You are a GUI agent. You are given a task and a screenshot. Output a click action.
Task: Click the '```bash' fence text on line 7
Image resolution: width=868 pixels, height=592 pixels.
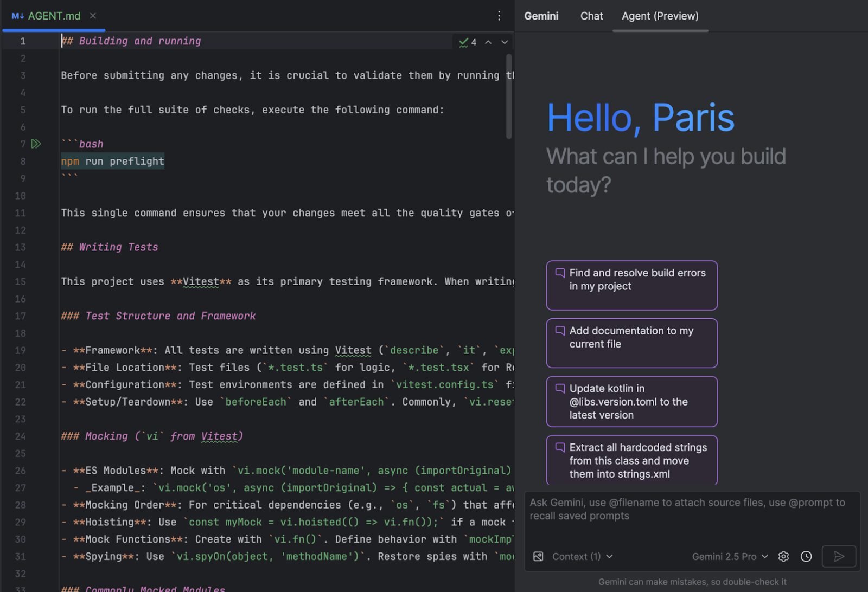pos(82,144)
